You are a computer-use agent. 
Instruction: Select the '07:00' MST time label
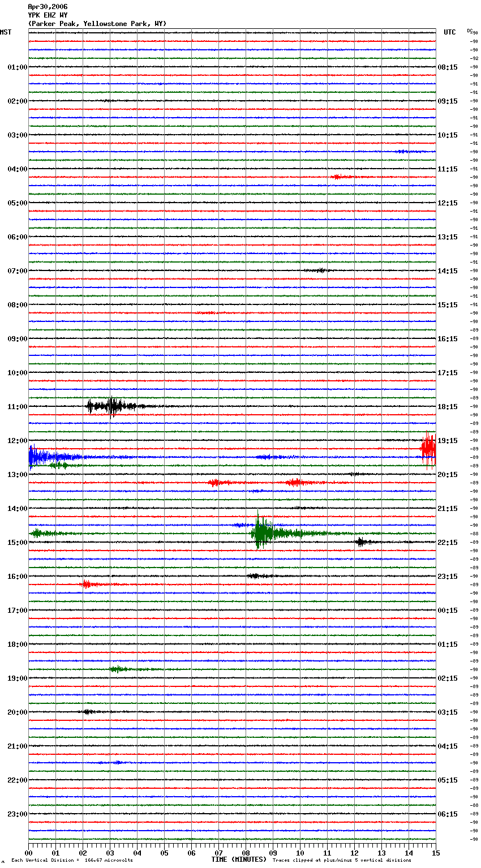pyautogui.click(x=17, y=271)
